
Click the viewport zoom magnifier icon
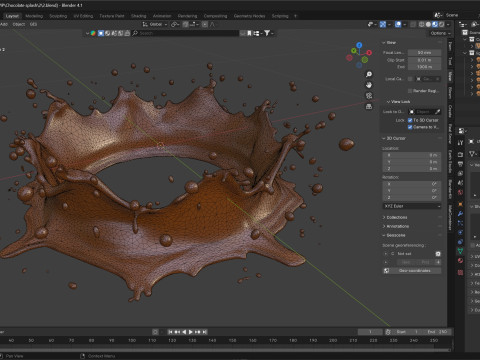(369, 74)
